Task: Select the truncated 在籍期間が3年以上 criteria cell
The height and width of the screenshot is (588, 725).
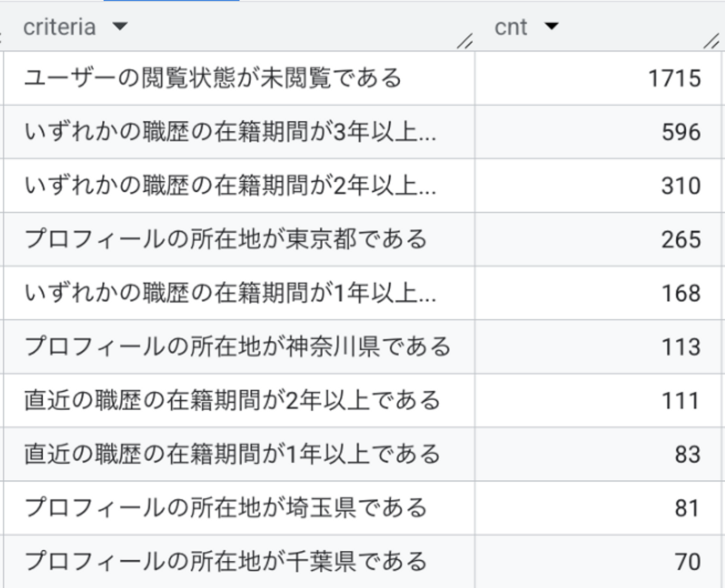Action: pyautogui.click(x=230, y=132)
